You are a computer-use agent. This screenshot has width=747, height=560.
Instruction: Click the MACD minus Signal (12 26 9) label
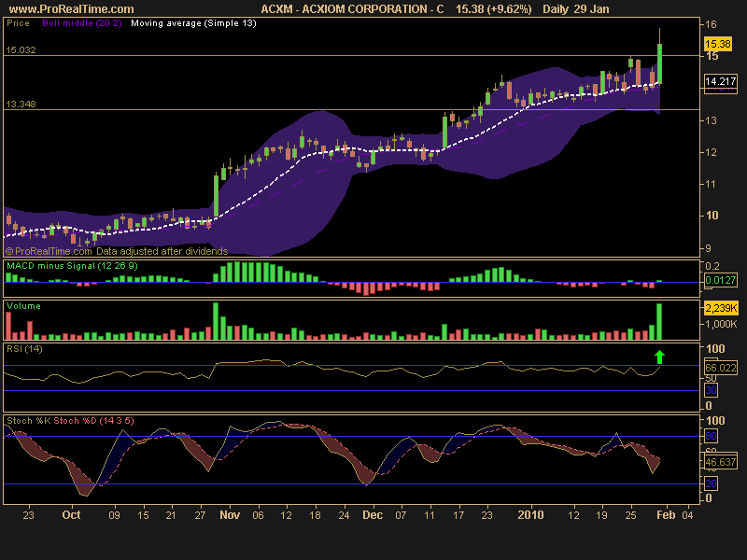pyautogui.click(x=72, y=266)
